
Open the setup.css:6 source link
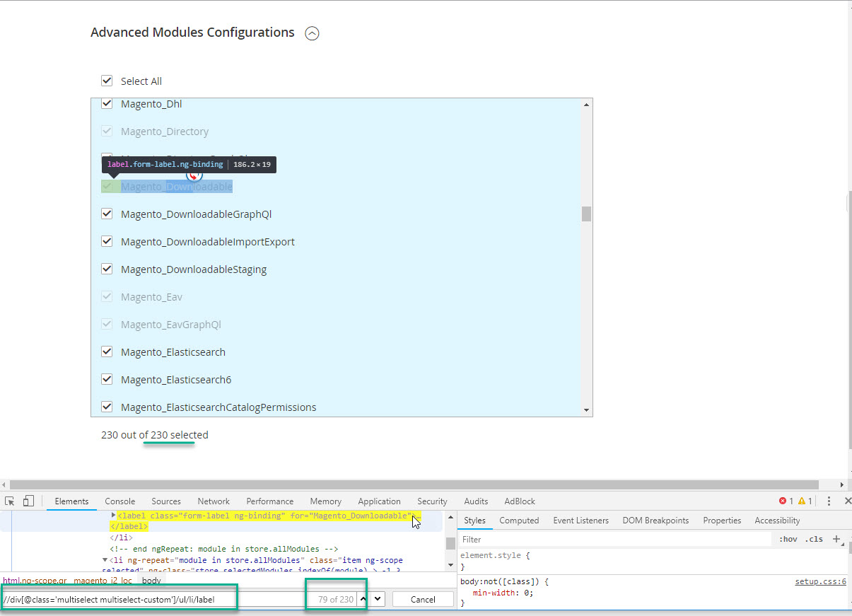coord(820,581)
